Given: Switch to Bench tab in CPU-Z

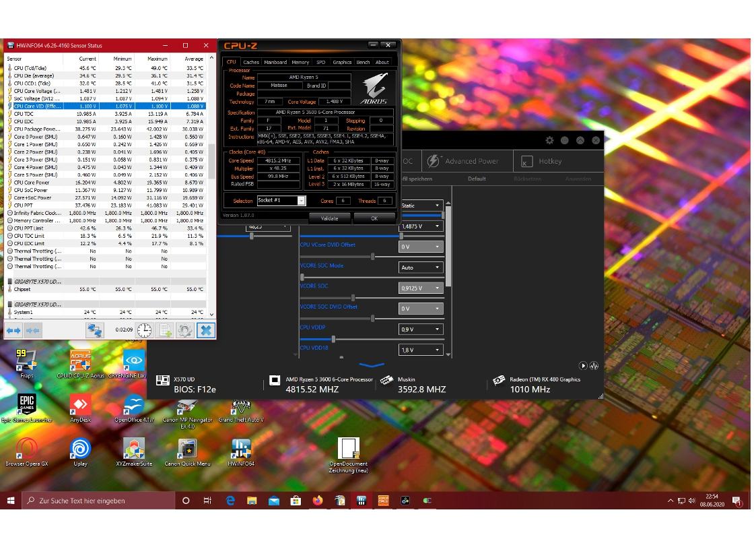Looking at the screenshot, I should (363, 62).
